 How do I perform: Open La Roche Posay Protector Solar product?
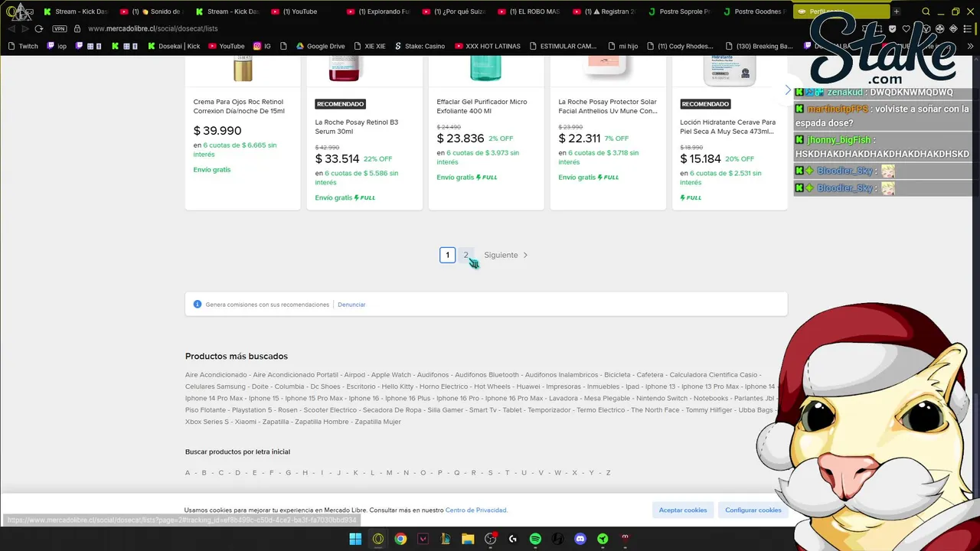[x=608, y=106]
